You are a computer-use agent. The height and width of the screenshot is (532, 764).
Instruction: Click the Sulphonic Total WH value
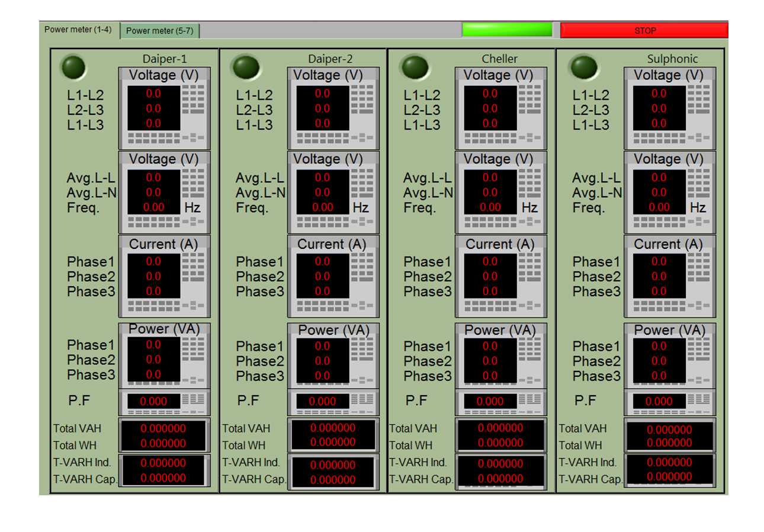669,443
